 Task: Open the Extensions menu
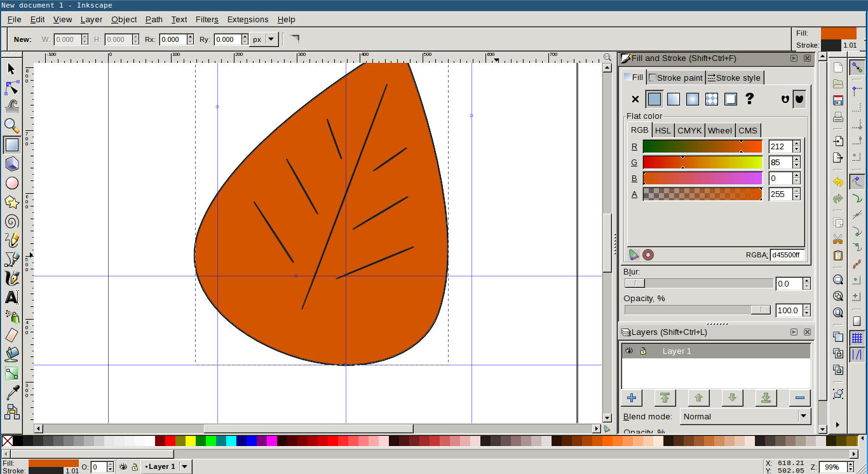248,20
